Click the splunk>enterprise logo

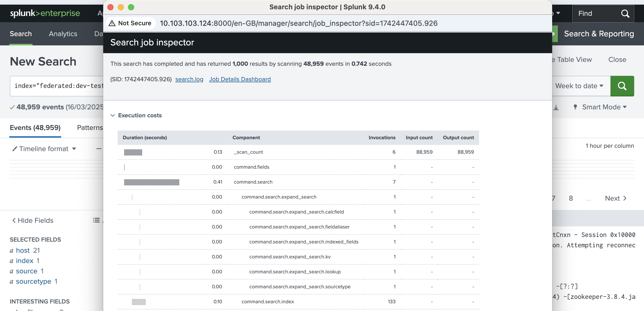(45, 13)
